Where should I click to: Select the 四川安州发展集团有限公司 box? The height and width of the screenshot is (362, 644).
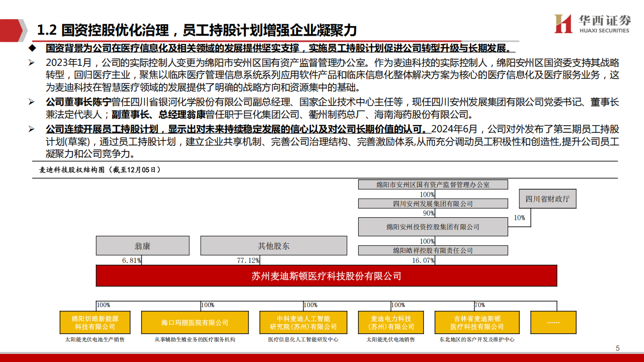tap(433, 203)
